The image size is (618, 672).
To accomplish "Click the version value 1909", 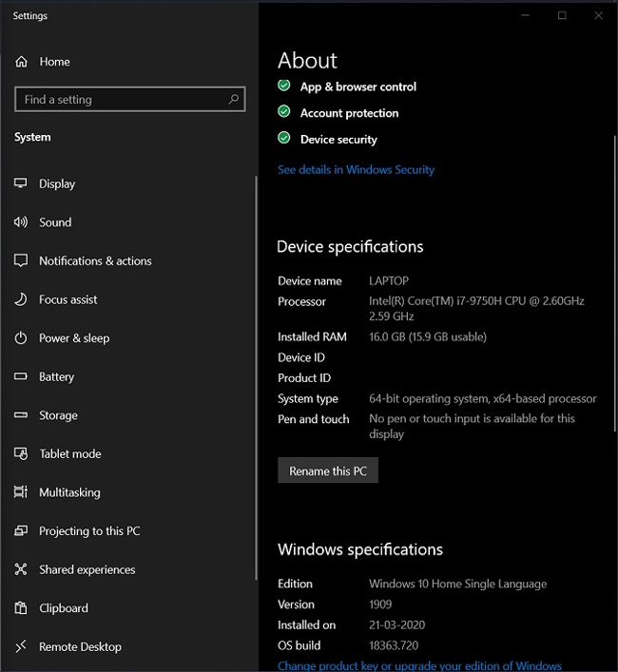I will (380, 605).
